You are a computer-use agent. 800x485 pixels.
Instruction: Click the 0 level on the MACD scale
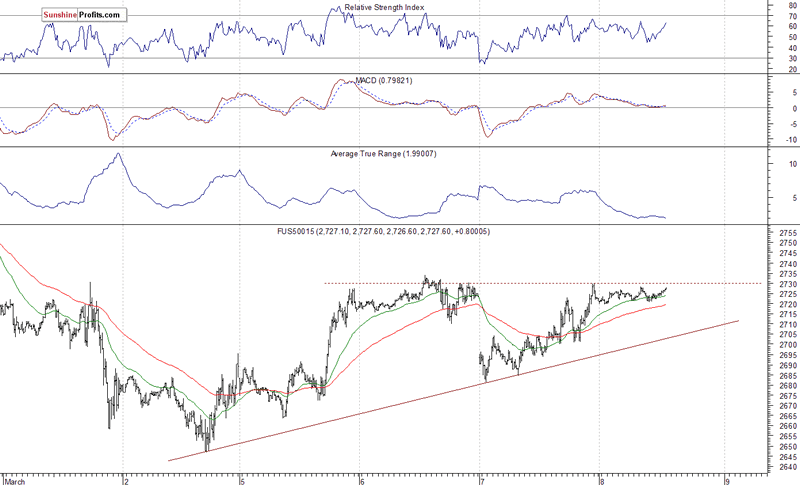(794, 109)
